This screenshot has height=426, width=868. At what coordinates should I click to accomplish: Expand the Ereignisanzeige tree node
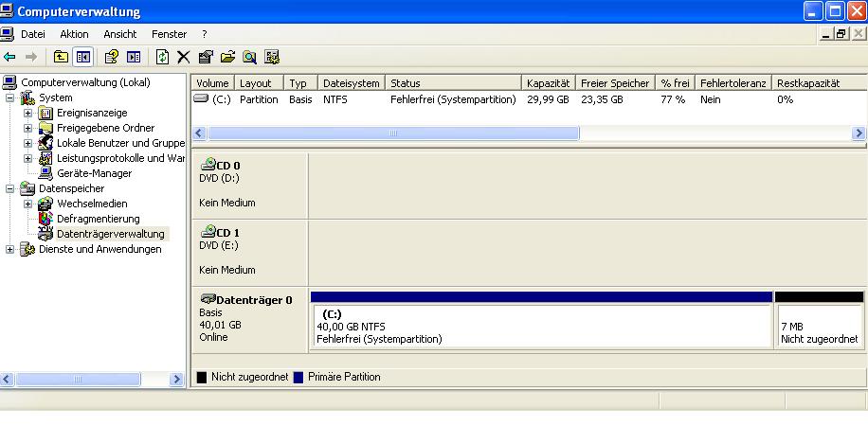tap(28, 113)
